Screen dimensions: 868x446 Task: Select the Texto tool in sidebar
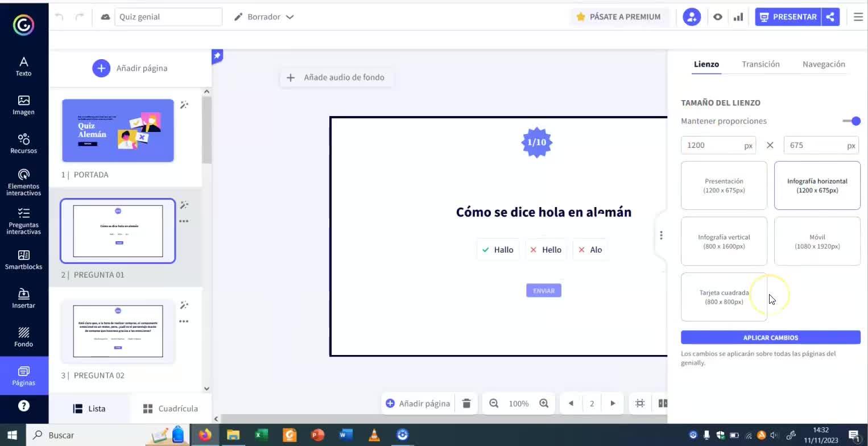click(x=24, y=66)
